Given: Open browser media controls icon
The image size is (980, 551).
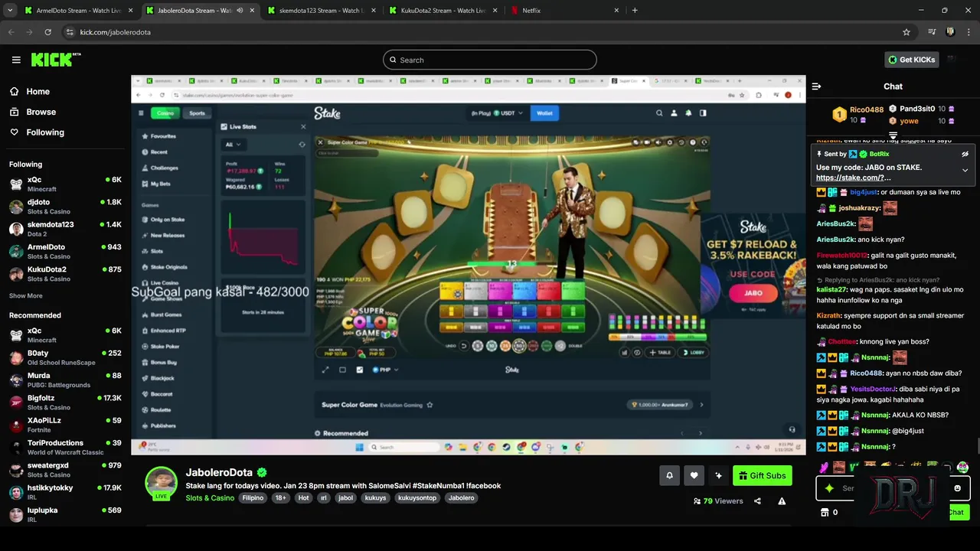Looking at the screenshot, I should [932, 32].
